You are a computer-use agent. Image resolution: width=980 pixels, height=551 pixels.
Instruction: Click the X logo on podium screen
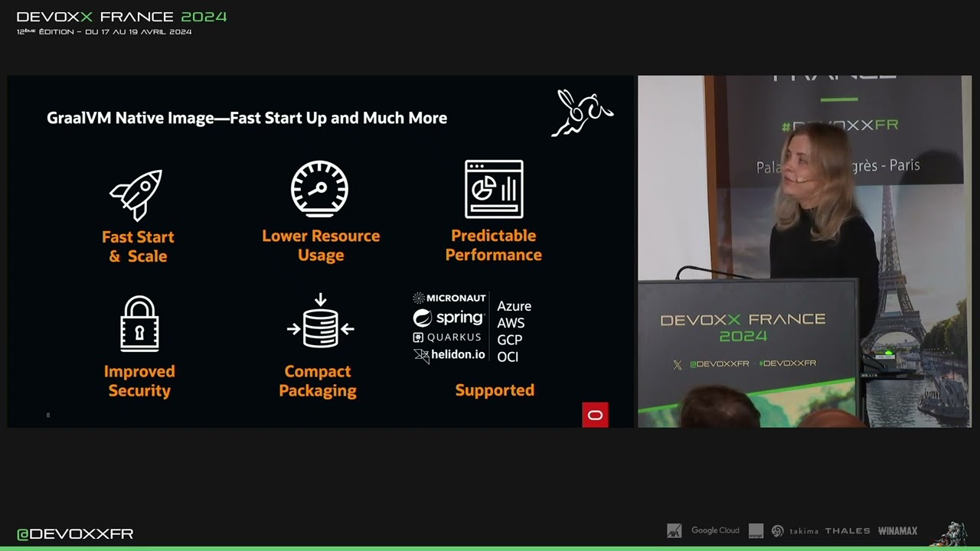pos(677,364)
